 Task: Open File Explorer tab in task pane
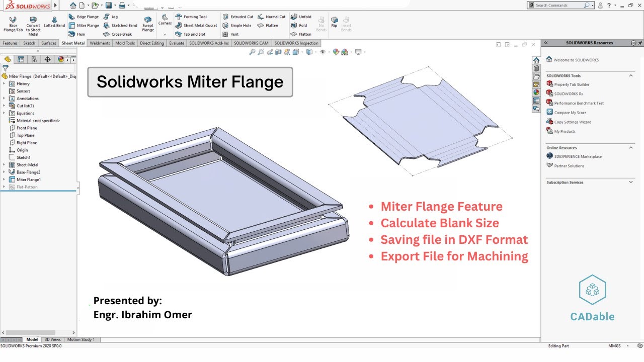pyautogui.click(x=536, y=76)
